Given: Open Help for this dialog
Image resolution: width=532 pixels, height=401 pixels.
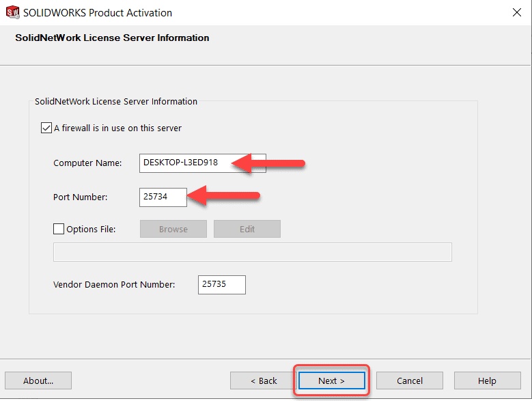Looking at the screenshot, I should click(487, 381).
